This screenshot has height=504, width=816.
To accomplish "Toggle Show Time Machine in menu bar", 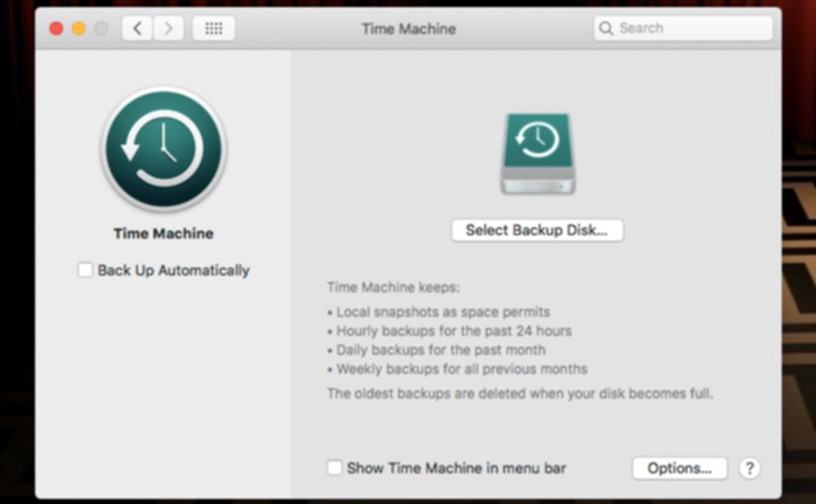I will [334, 467].
